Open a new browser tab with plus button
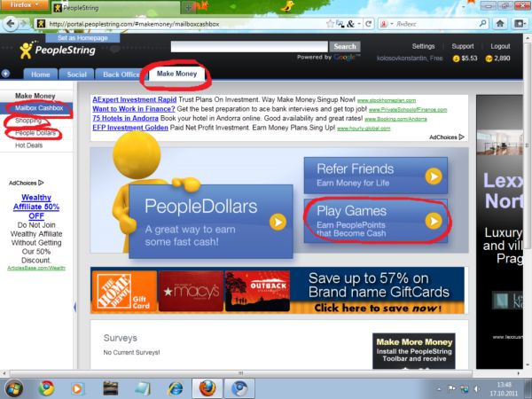Image resolution: width=532 pixels, height=399 pixels. pyautogui.click(x=188, y=8)
